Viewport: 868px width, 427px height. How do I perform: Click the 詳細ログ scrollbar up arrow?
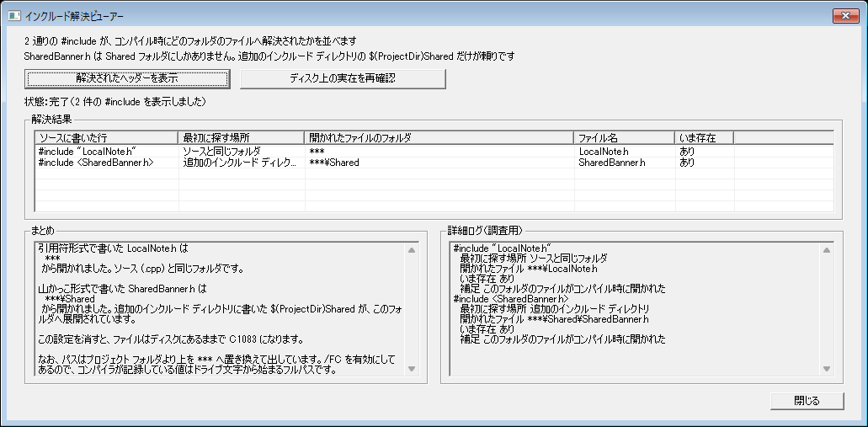827,250
